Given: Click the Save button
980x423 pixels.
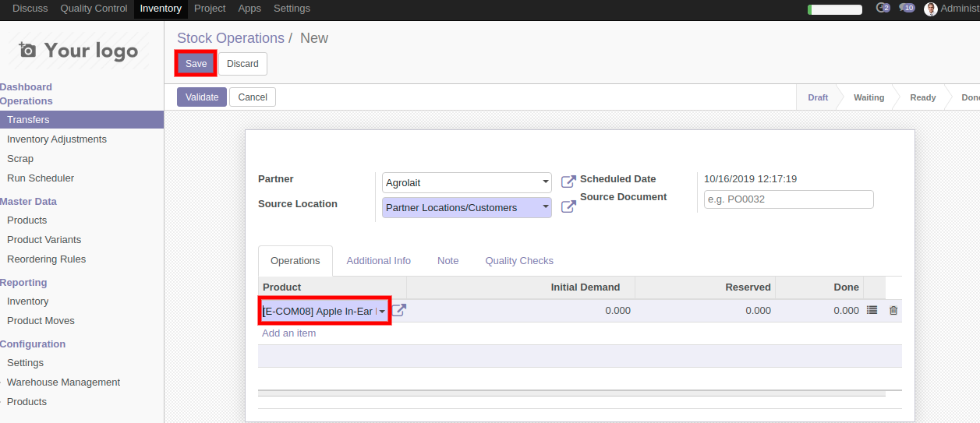Looking at the screenshot, I should pos(196,64).
